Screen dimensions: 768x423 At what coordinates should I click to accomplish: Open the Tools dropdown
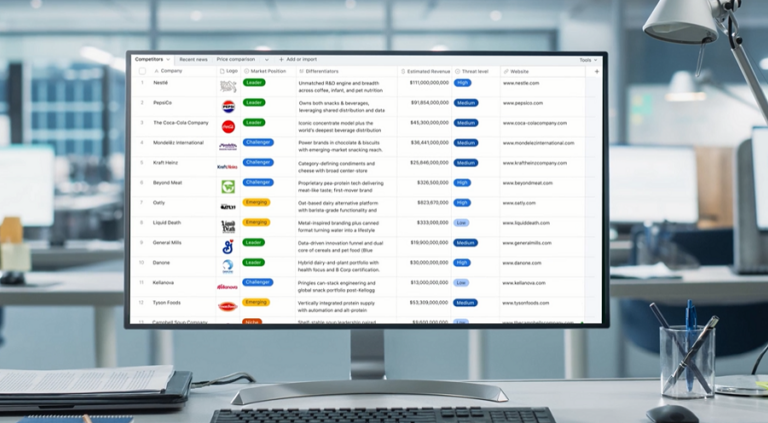(x=588, y=60)
